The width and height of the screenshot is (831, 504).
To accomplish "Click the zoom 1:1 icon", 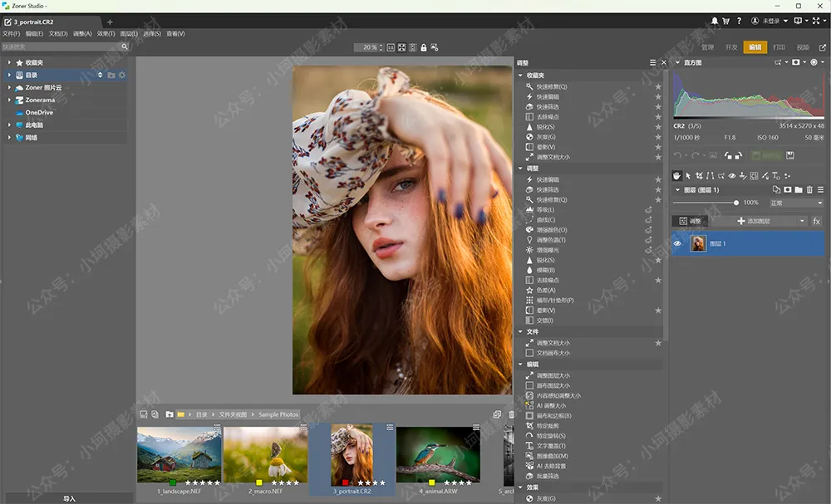I will tap(391, 47).
